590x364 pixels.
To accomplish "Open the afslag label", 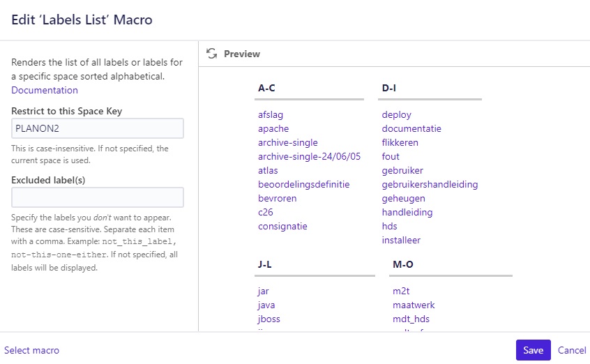I will point(271,115).
